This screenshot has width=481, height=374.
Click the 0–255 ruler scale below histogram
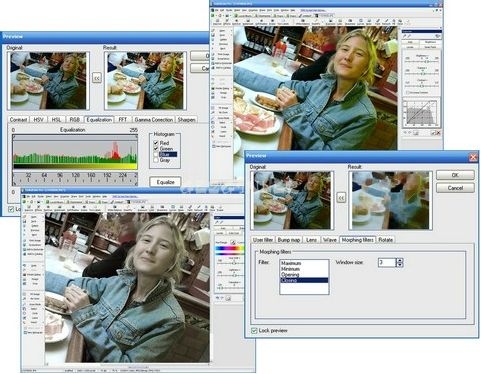coord(75,179)
